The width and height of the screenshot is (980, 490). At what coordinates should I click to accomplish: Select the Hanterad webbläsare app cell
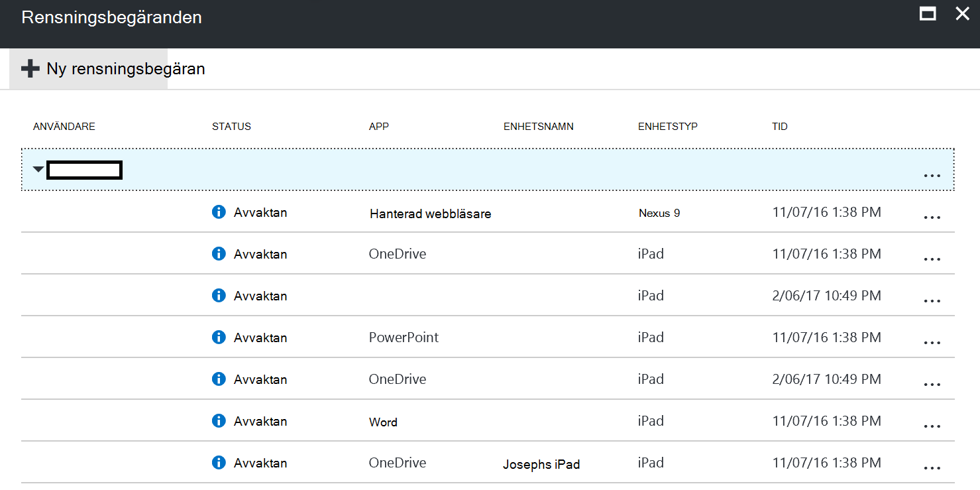430,214
